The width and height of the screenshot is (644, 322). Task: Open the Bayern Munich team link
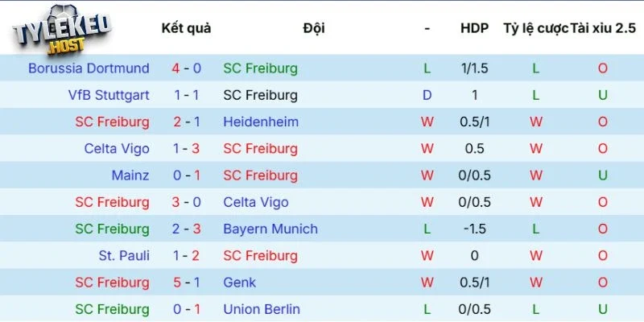click(270, 229)
